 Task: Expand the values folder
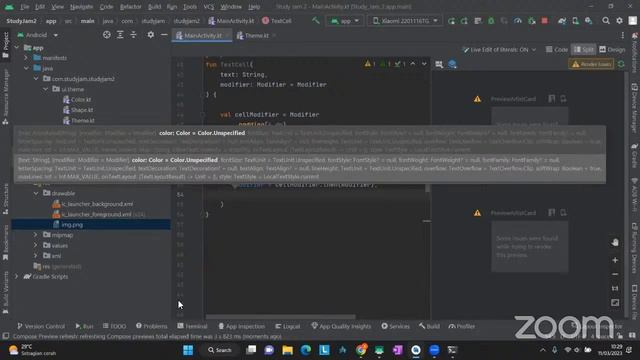click(36, 245)
